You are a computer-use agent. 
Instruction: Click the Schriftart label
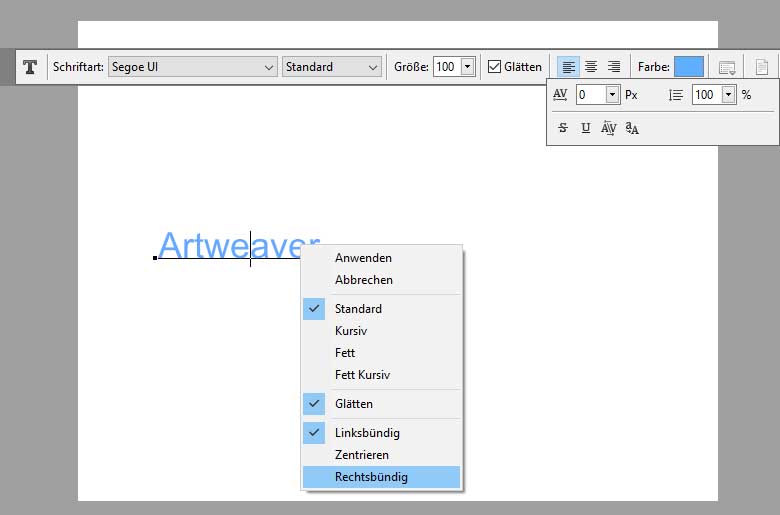(x=78, y=67)
